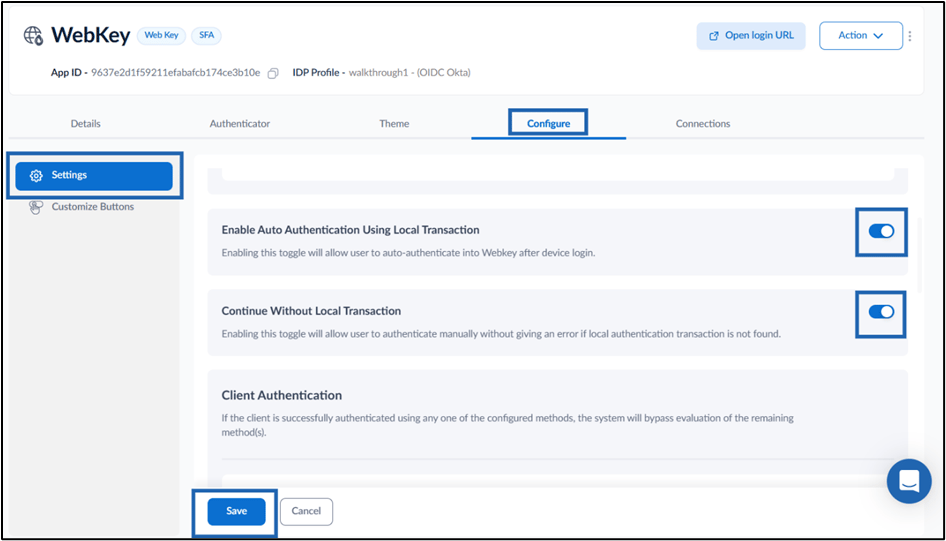This screenshot has height=541, width=946.
Task: Click the Cancel button
Action: (306, 511)
